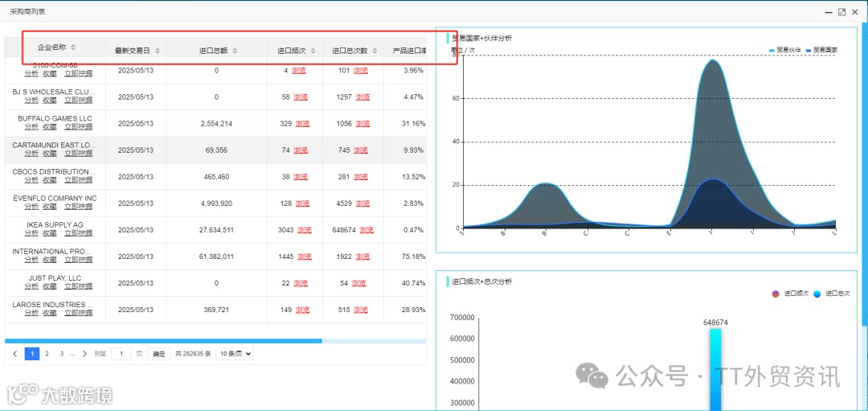The width and height of the screenshot is (868, 411).
Task: Open 浏览 link next to frequency 128
Action: (x=303, y=203)
